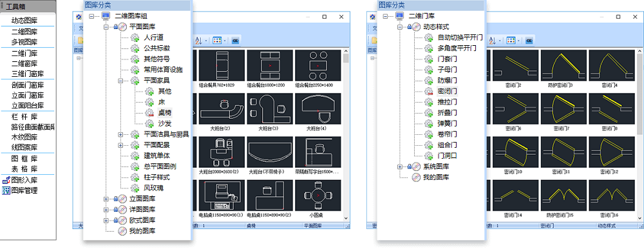644x251 pixels.
Task: Click the thumbnail layout icon in door window
Action: click(x=511, y=40)
